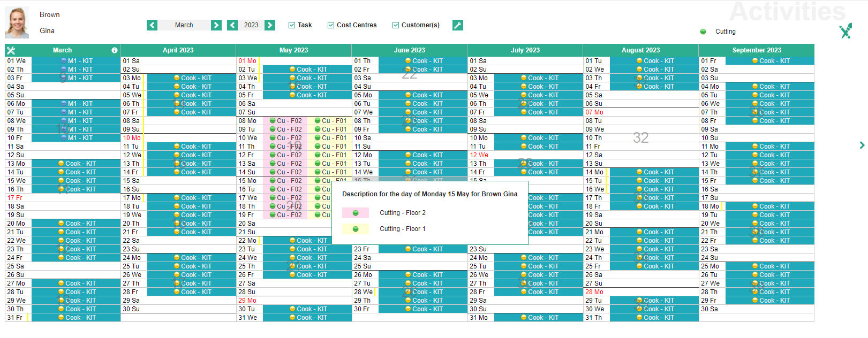This screenshot has height=338, width=868.
Task: Select Cook - KIT on July 03 Mo
Action: click(x=539, y=78)
